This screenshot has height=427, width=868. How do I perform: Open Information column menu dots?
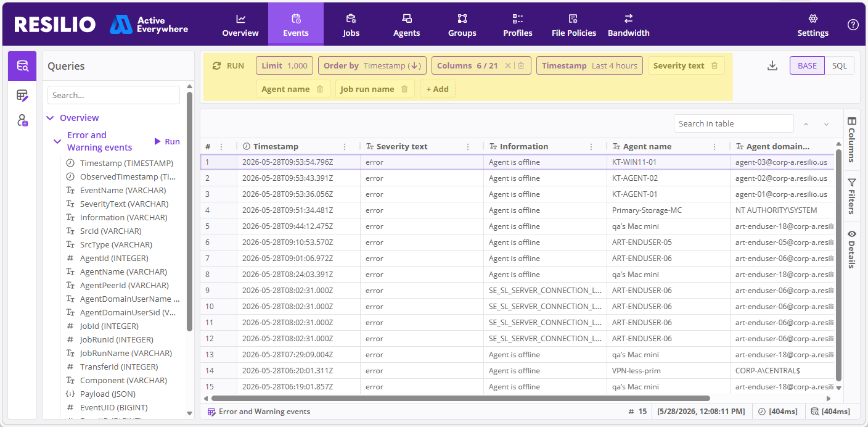tap(591, 147)
